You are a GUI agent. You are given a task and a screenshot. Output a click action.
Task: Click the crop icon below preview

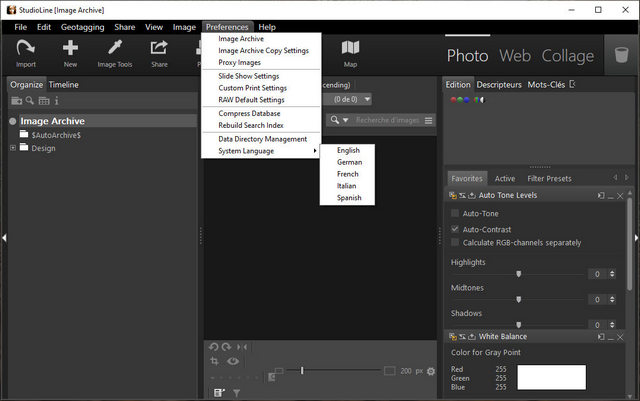(215, 361)
